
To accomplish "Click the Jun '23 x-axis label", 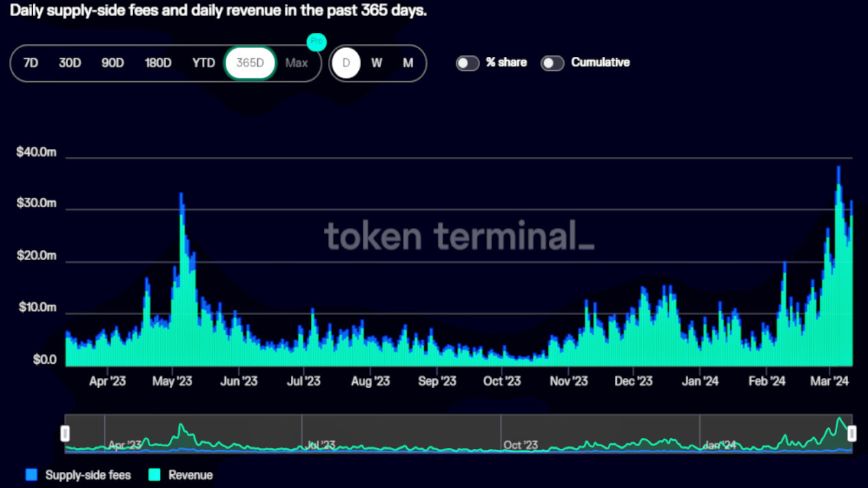I will 239,381.
